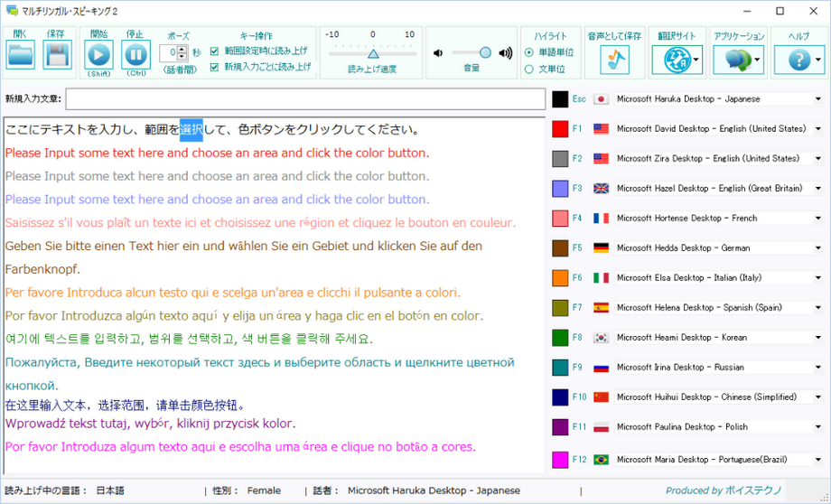Save as audio using the music note icon
The image size is (831, 504).
tap(615, 60)
